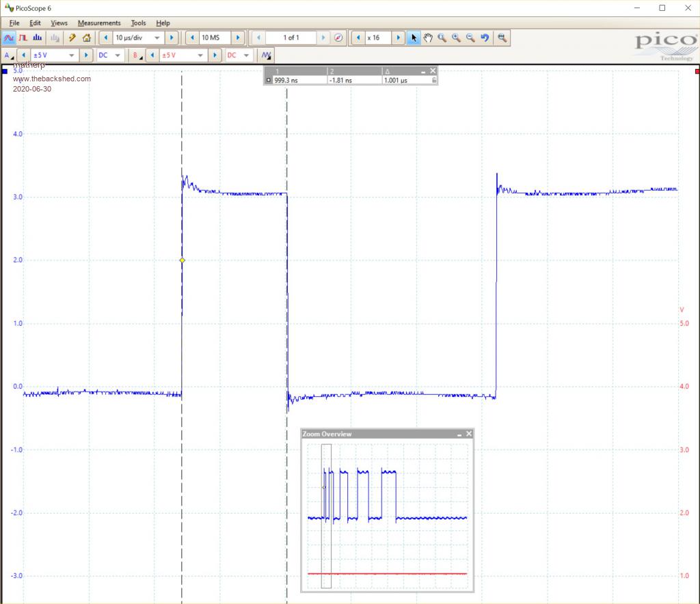Click the red Channel B ruler handle
Screen dimensions: 700x604
point(697,71)
